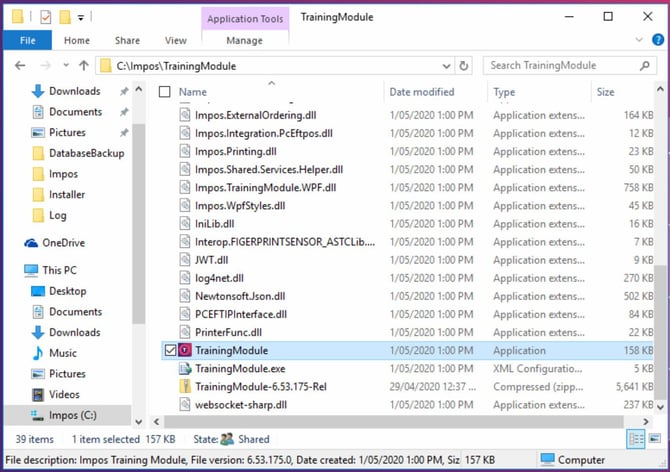Viewport: 670px width, 472px height.
Task: Open recent locations dropdown arrow
Action: click(x=66, y=66)
